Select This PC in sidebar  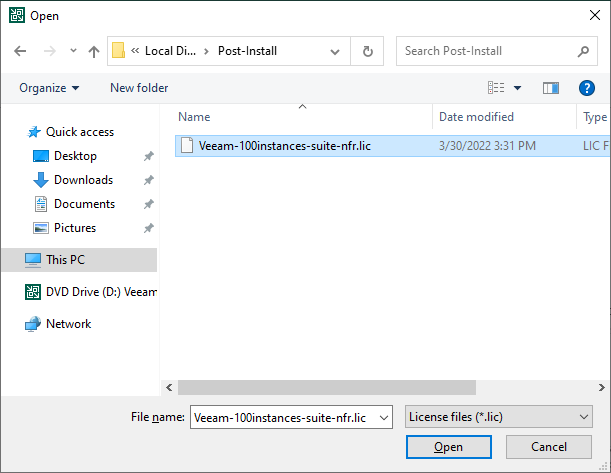click(79, 260)
